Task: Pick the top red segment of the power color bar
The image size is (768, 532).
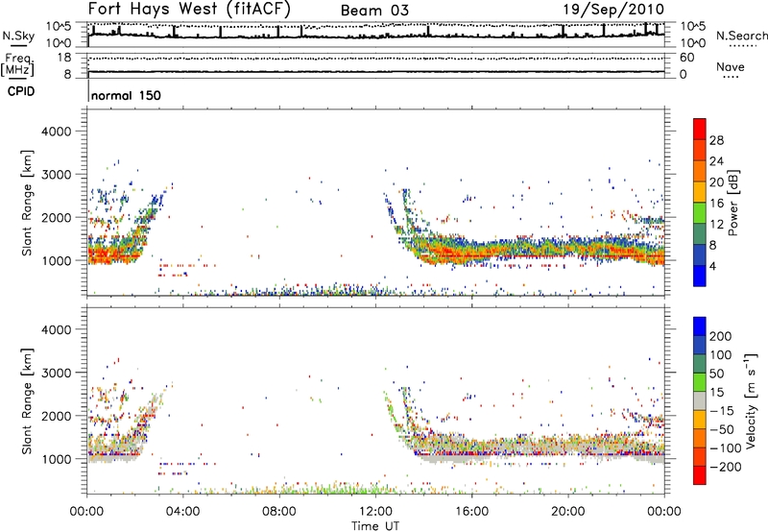Action: click(700, 129)
